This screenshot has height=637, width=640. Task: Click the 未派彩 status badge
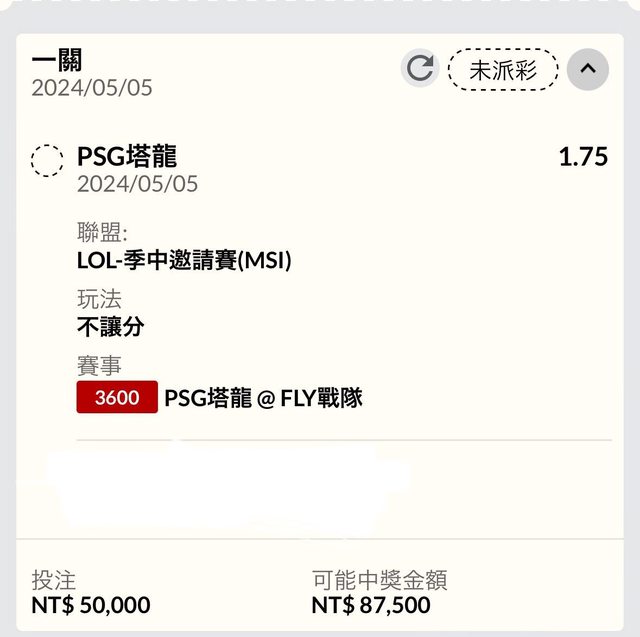[x=502, y=70]
